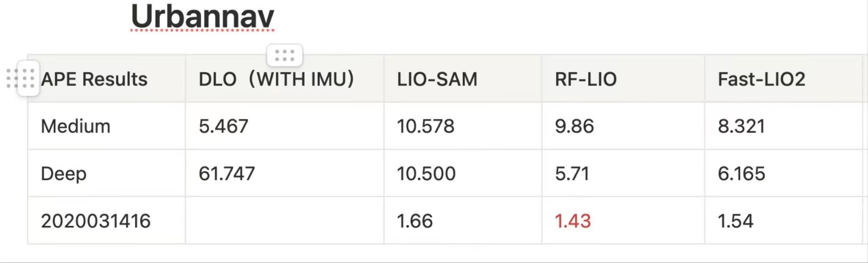Click the cell containing 9.86
This screenshot has height=263, width=868.
point(623,126)
